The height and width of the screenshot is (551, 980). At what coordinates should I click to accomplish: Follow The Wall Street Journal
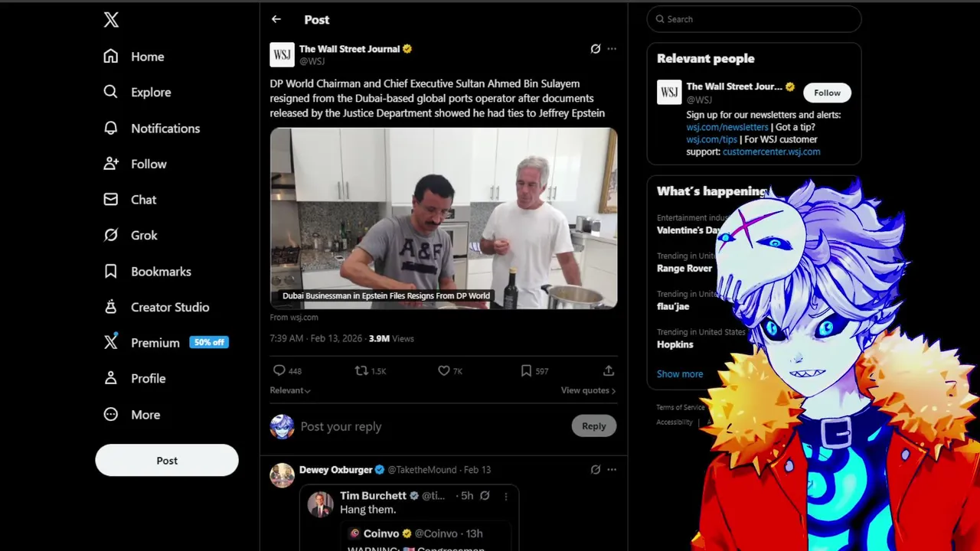pos(827,93)
